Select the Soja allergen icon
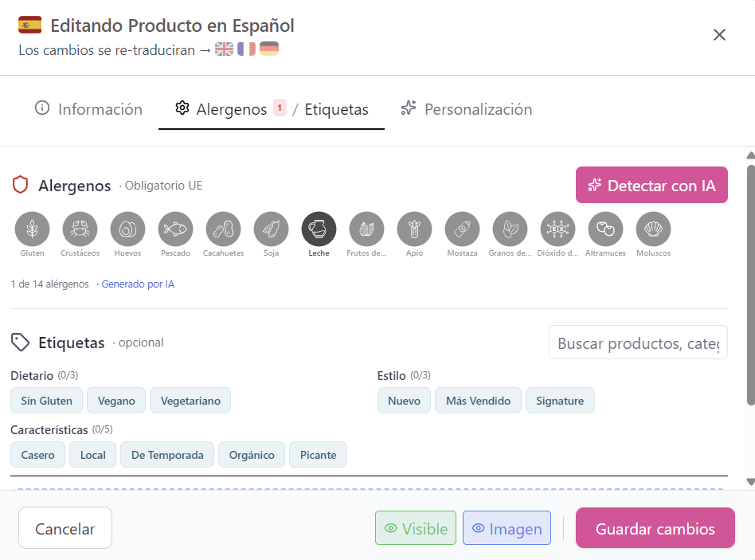This screenshot has height=560, width=755. (x=271, y=229)
